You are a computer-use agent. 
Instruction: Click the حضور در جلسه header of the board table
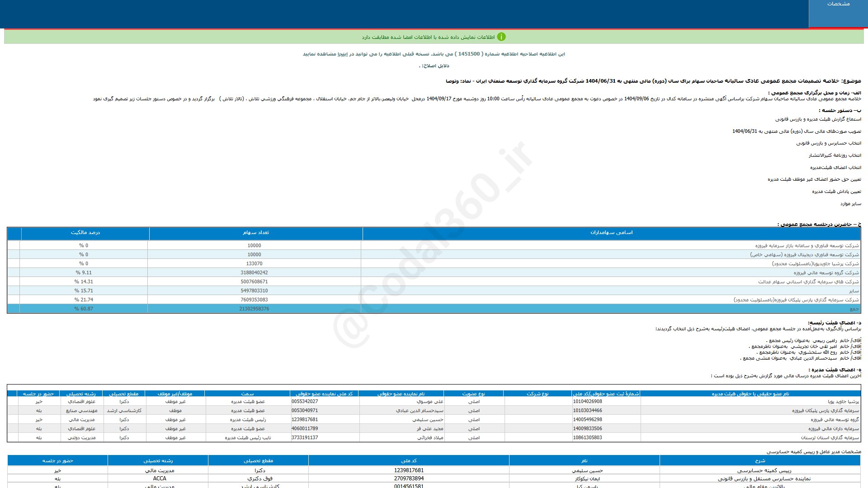coord(38,394)
